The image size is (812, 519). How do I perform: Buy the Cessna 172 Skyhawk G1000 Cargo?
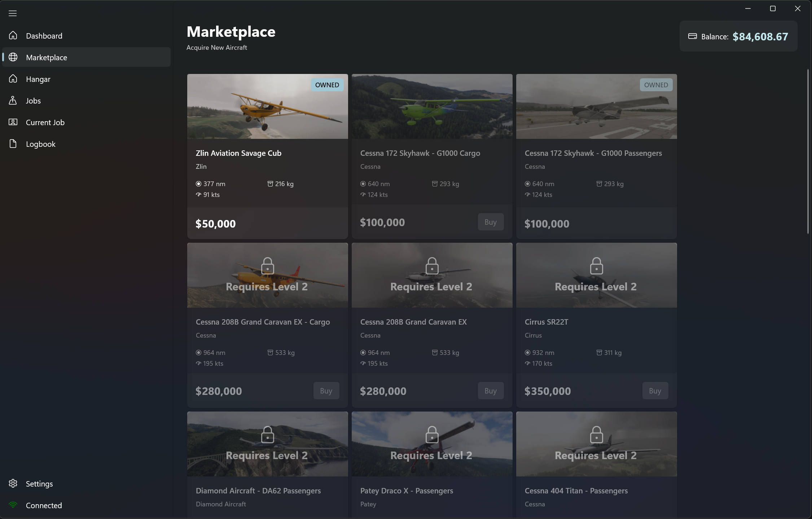coord(490,222)
